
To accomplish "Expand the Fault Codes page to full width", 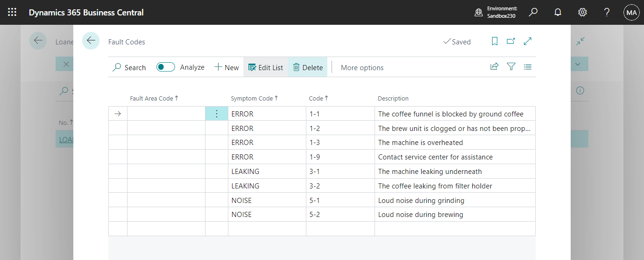I will pos(528,41).
